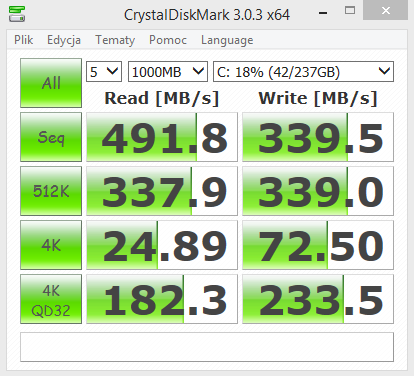Start the 512K benchmark test
414x376 pixels.
point(51,191)
